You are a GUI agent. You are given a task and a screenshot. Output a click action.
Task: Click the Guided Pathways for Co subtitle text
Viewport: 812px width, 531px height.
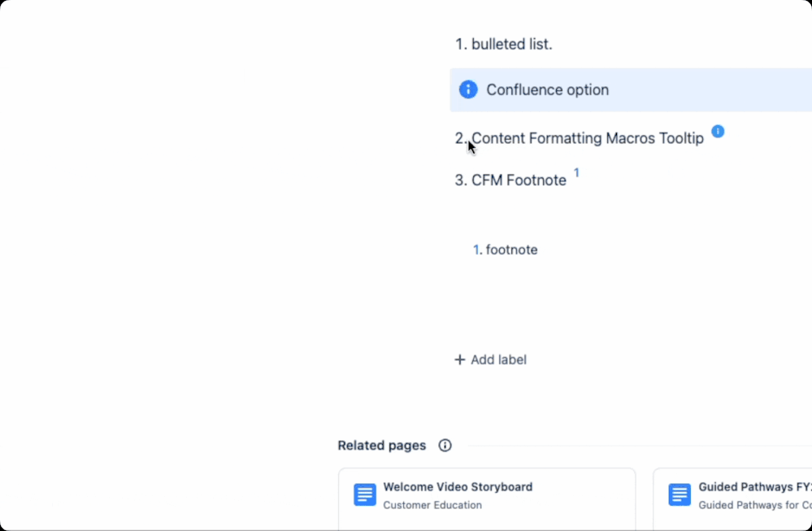click(x=754, y=505)
